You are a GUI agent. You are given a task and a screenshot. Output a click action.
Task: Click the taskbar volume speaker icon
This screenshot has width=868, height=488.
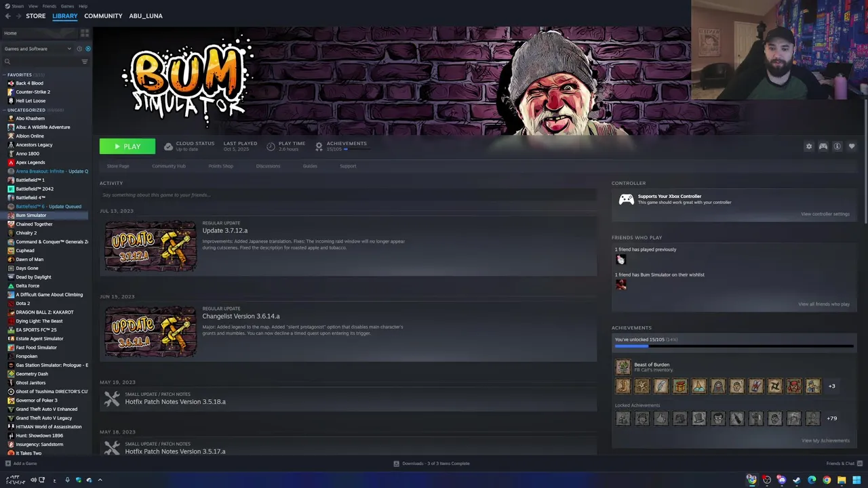point(33,480)
